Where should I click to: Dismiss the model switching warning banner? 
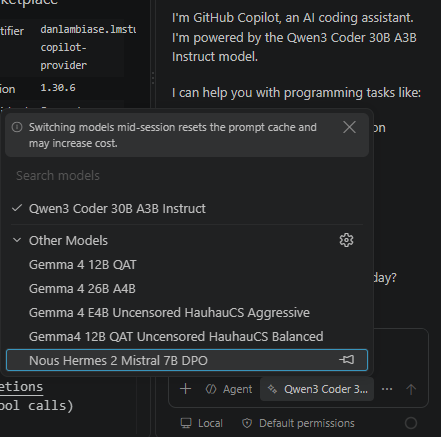click(x=349, y=127)
